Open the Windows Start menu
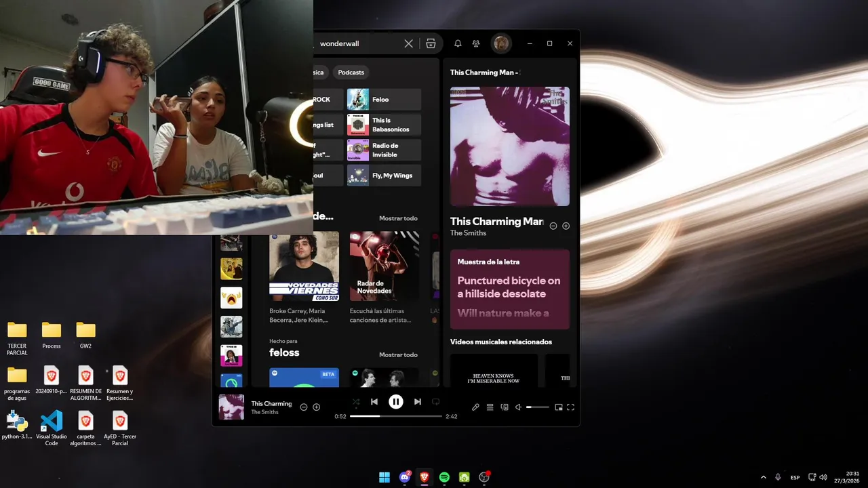 [x=384, y=477]
